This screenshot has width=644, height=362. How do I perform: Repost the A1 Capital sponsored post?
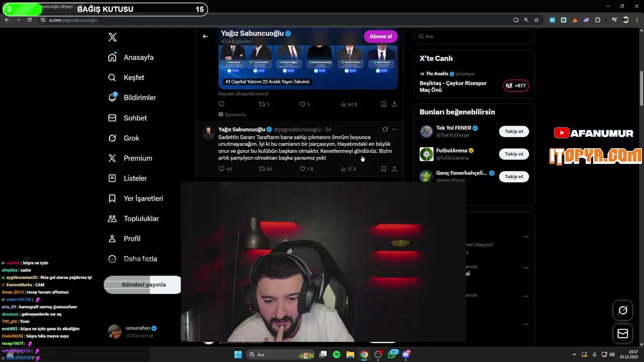(x=264, y=104)
